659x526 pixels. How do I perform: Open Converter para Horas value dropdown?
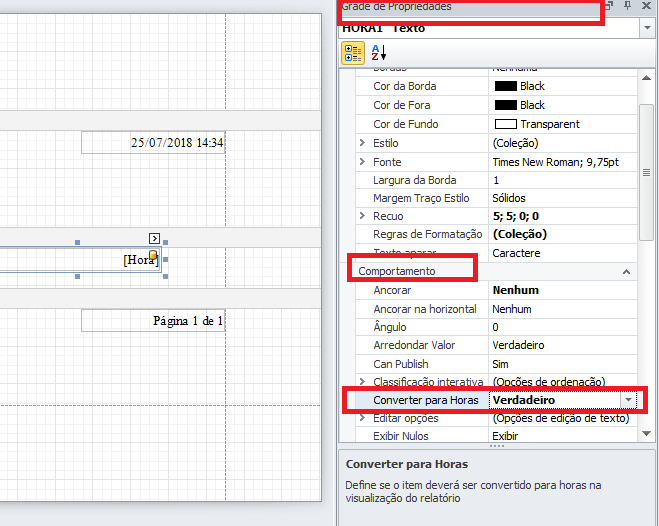coord(628,400)
